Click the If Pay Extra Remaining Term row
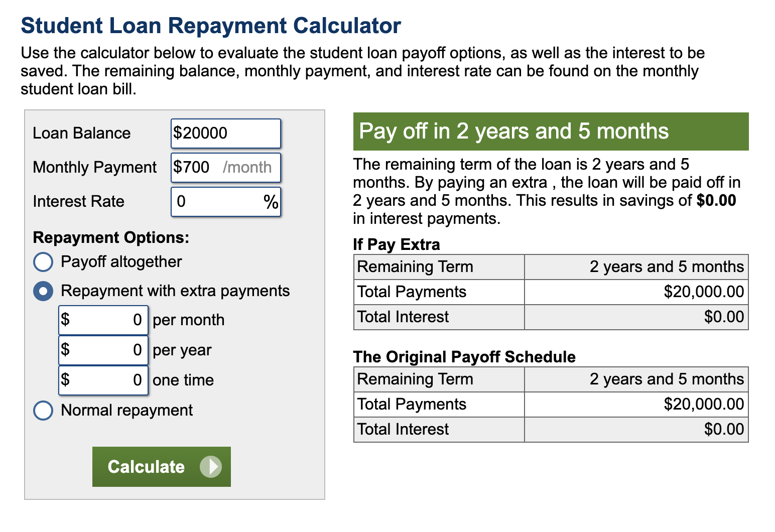The width and height of the screenshot is (775, 532). click(551, 267)
